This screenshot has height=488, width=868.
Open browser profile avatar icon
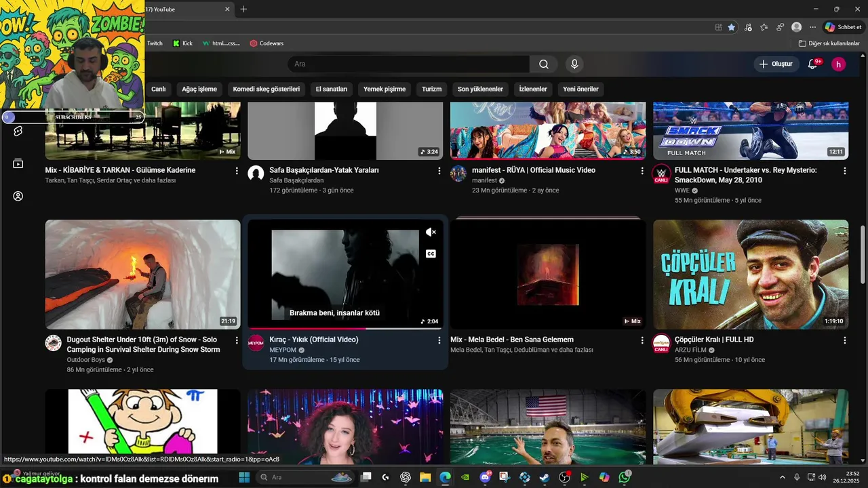[796, 27]
